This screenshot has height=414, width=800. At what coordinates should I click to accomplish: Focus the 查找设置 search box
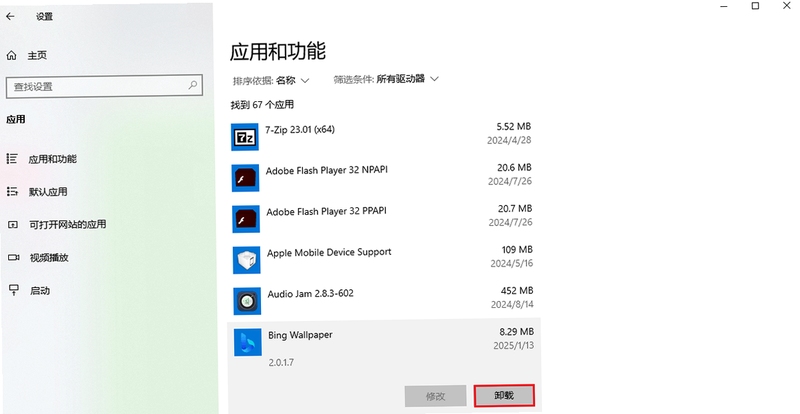click(104, 86)
